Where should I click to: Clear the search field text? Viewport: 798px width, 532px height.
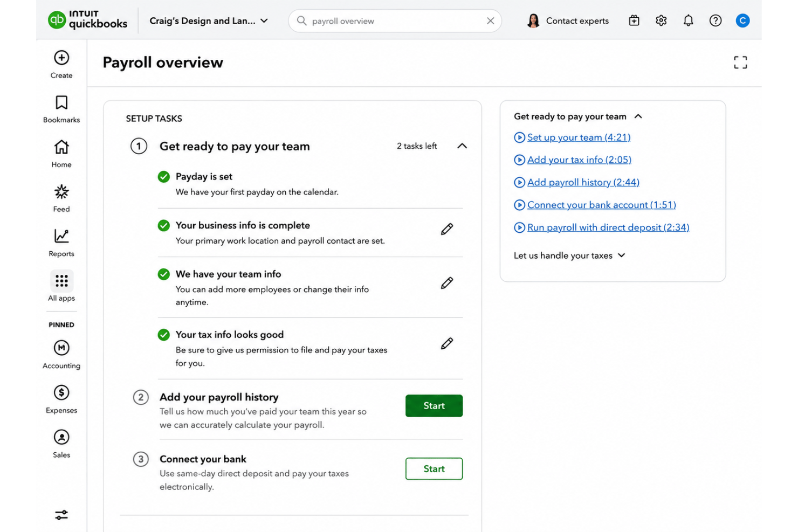click(490, 20)
